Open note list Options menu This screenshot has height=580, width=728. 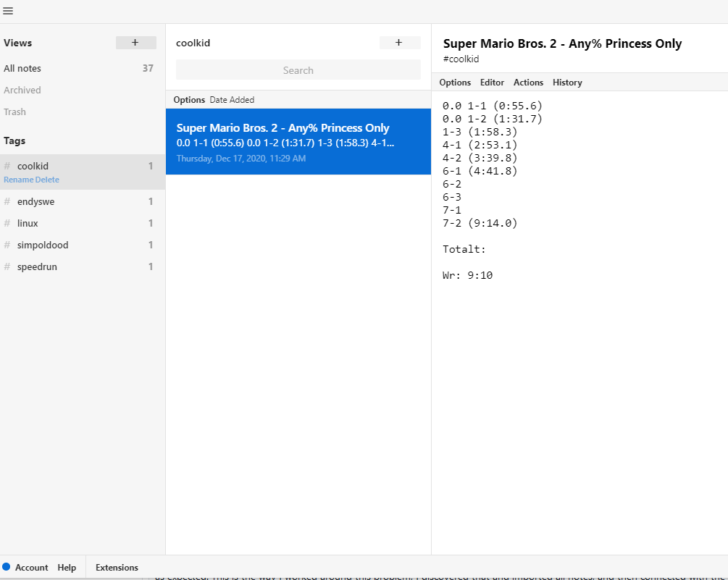coord(189,100)
